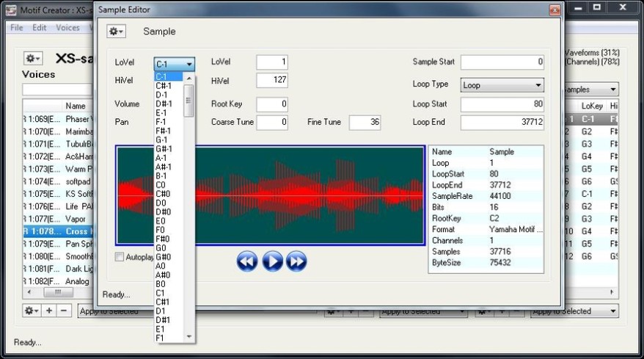Remove a voice with the minus button

click(x=64, y=311)
